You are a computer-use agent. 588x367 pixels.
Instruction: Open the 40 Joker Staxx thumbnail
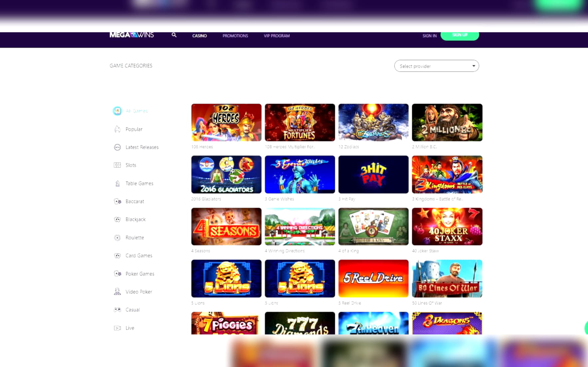click(447, 226)
